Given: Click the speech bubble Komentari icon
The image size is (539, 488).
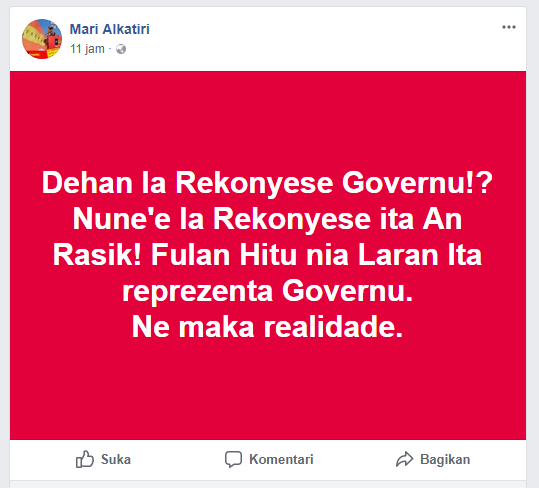Looking at the screenshot, I should 233,459.
